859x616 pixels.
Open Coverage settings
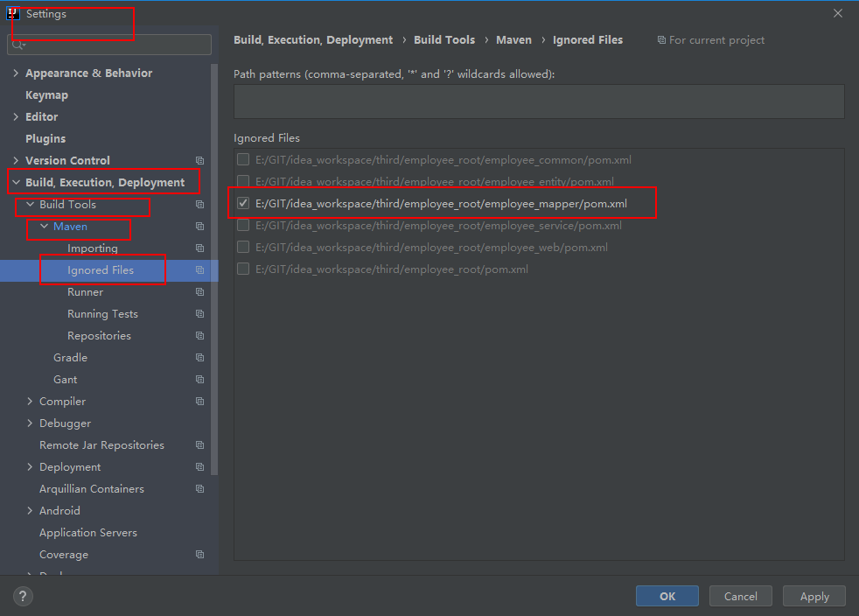64,555
